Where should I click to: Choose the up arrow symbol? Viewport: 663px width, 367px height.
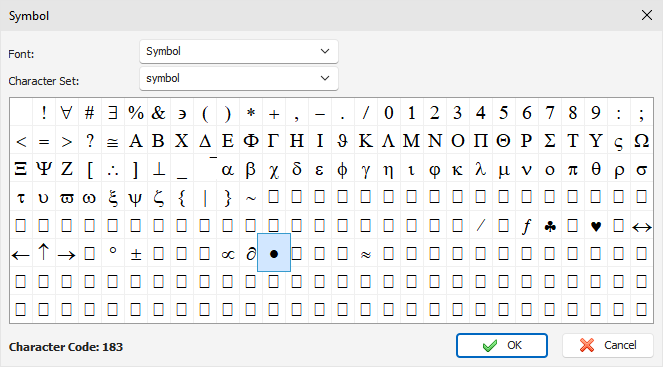43,253
